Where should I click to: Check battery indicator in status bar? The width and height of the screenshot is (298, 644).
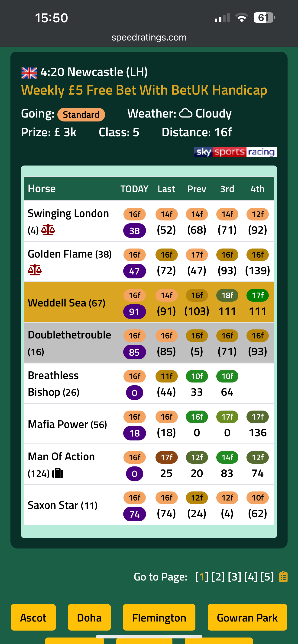[264, 18]
